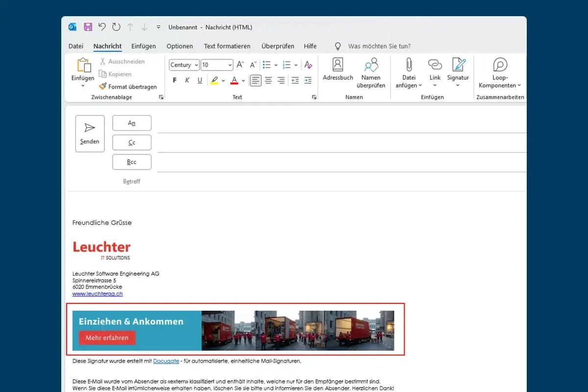Image resolution: width=588 pixels, height=392 pixels.
Task: Apply yellow text highlight color
Action: (x=214, y=80)
